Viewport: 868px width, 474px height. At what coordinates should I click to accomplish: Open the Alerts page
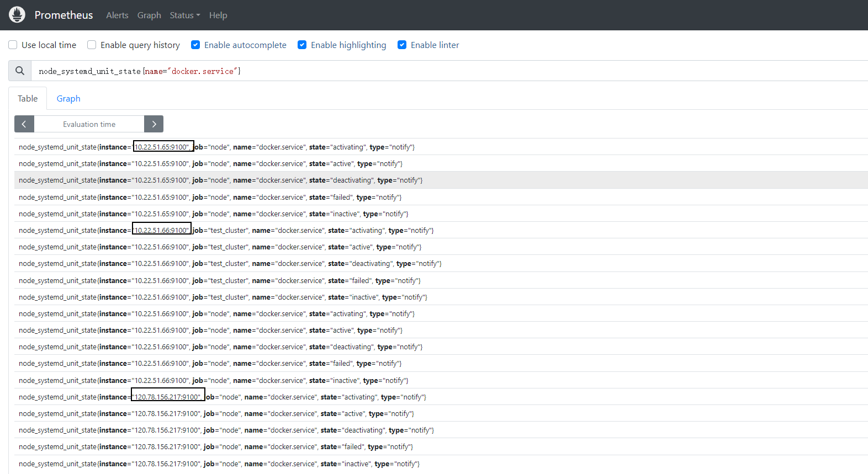point(117,15)
